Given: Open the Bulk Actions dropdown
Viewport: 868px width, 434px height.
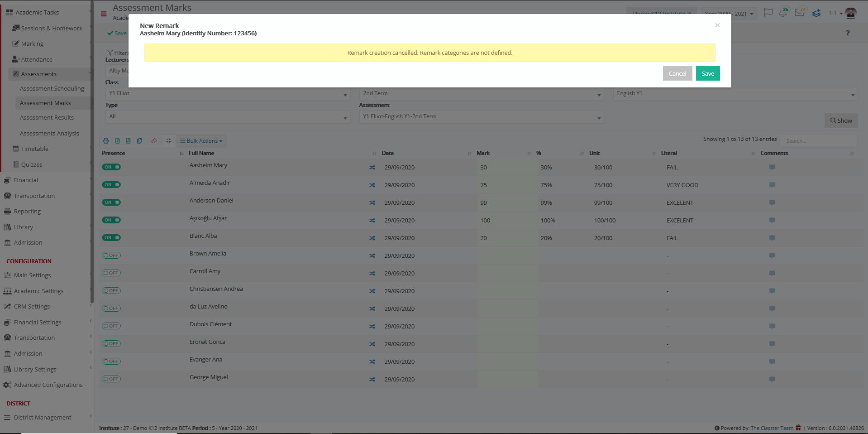Looking at the screenshot, I should 201,141.
